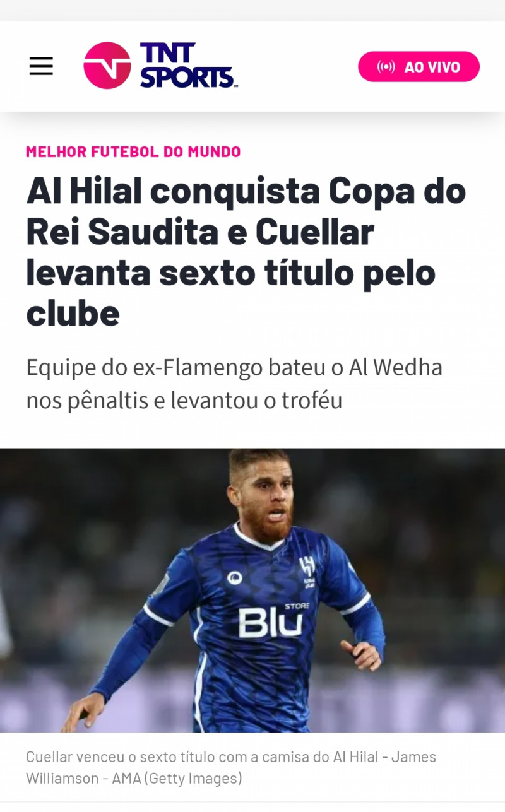505x812 pixels.
Task: Click the word 'clube' ending the headline
Action: [73, 313]
